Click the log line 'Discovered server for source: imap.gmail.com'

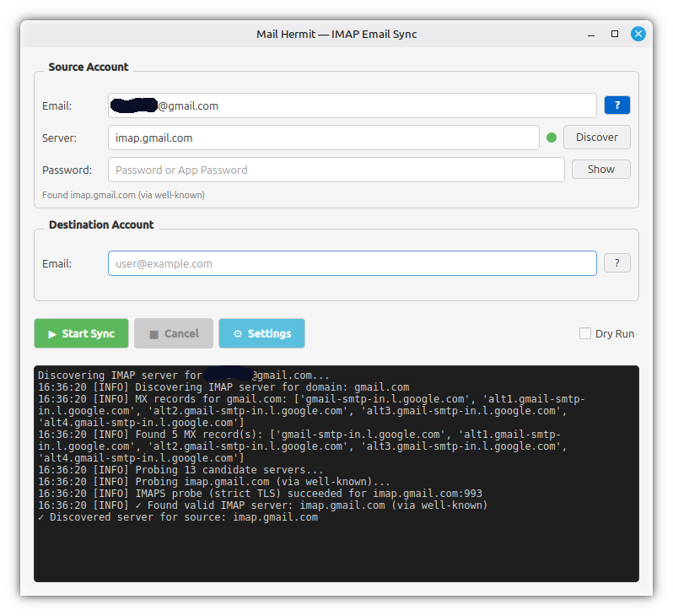coord(178,517)
